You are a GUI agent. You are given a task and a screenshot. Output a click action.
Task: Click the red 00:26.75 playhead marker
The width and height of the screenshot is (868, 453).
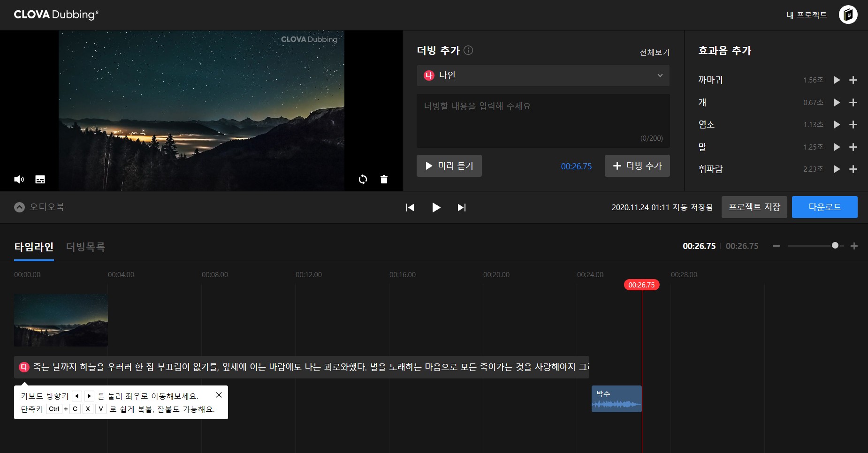(641, 285)
